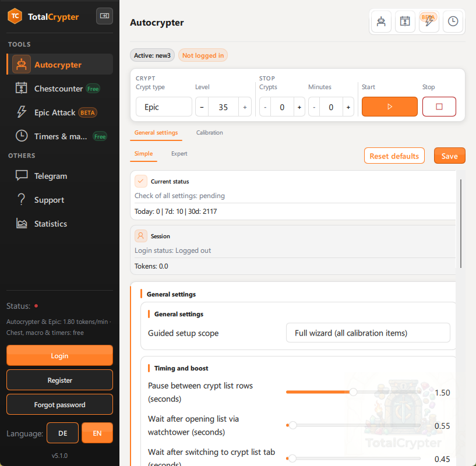The width and height of the screenshot is (476, 466).
Task: Click the Forgot password button
Action: click(59, 404)
